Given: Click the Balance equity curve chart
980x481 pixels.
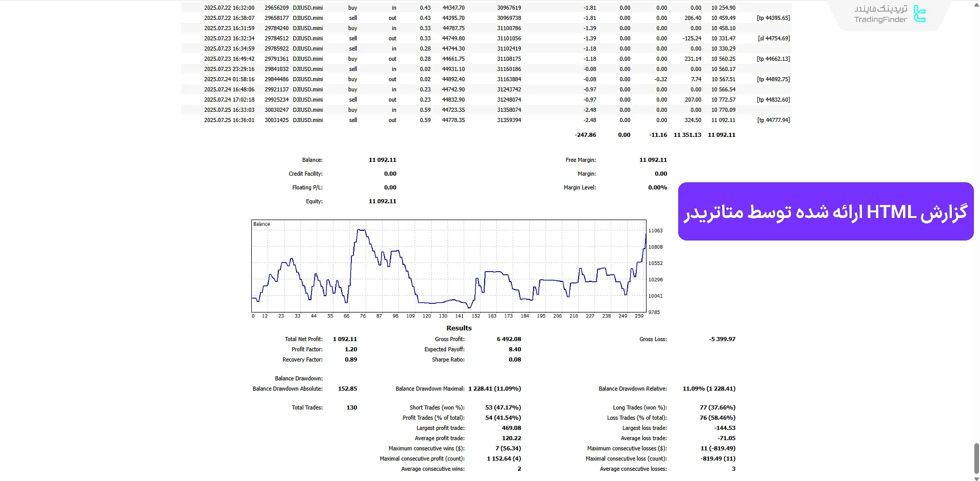Looking at the screenshot, I should (x=448, y=266).
